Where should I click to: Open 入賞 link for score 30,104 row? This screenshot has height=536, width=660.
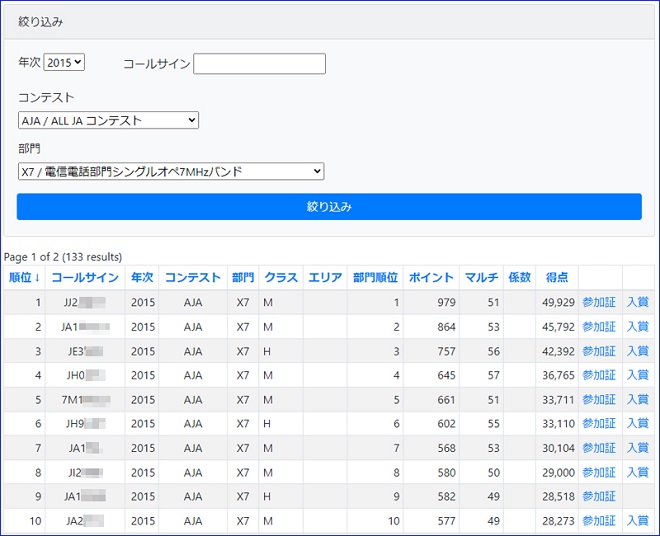coord(638,448)
